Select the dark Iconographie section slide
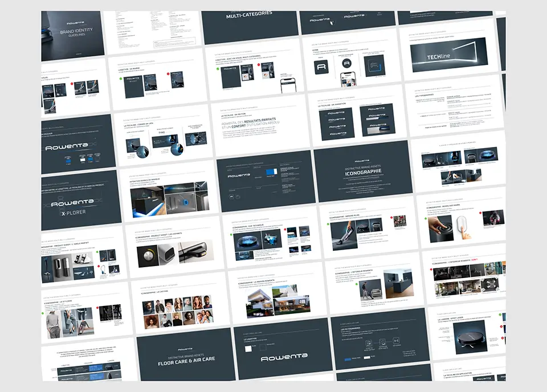 click(363, 171)
